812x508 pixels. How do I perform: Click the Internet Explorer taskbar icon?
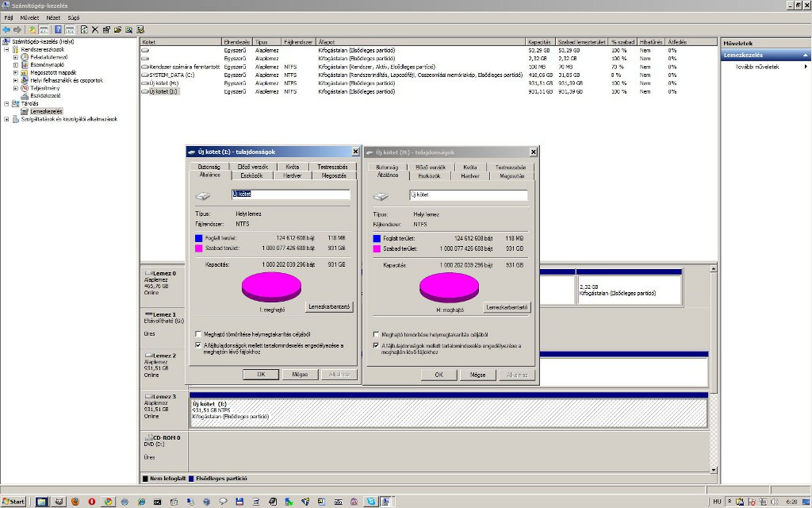pyautogui.click(x=141, y=502)
